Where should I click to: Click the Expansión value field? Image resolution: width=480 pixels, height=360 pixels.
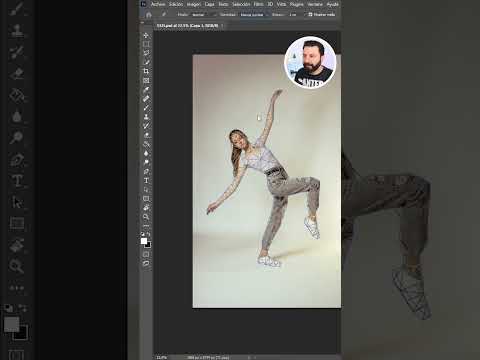[x=293, y=15]
